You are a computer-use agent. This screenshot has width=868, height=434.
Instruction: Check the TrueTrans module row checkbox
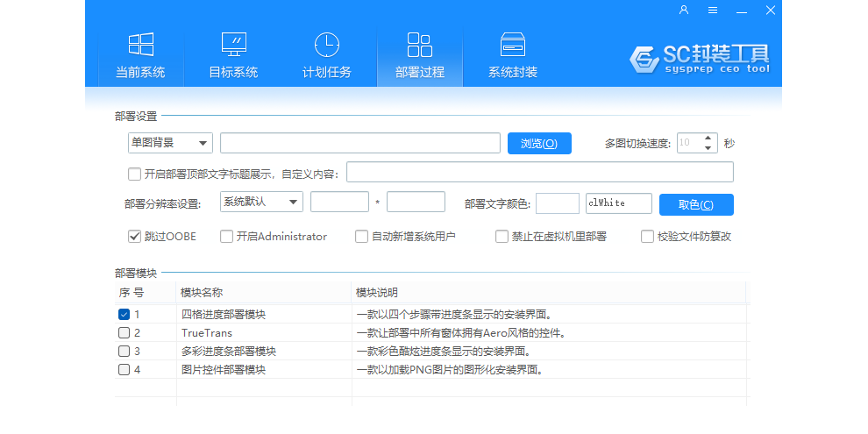point(124,333)
